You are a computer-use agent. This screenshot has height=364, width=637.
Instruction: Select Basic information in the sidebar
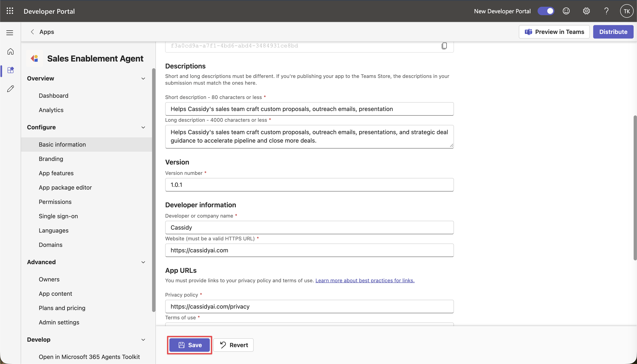coord(86,145)
